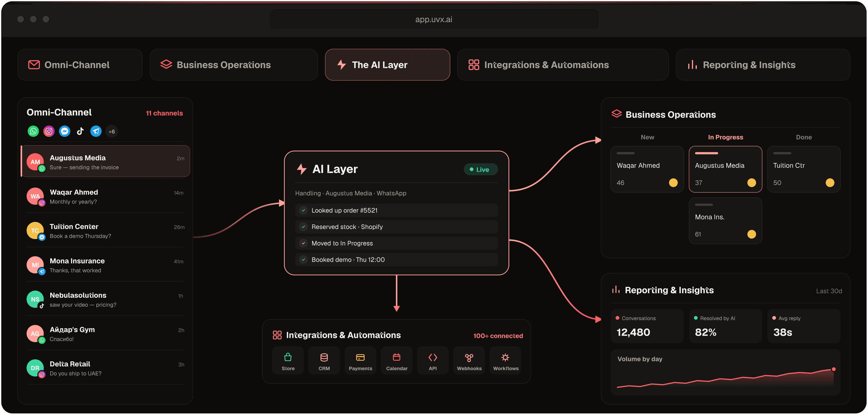Switch to the Business Operations tab
This screenshot has height=415, width=868.
[234, 65]
